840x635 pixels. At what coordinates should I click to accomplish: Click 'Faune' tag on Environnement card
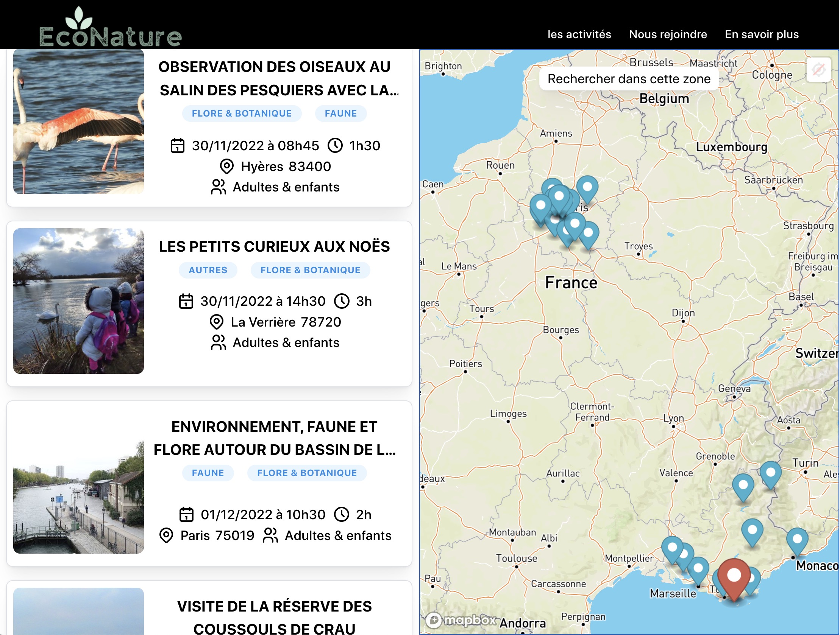pos(208,473)
